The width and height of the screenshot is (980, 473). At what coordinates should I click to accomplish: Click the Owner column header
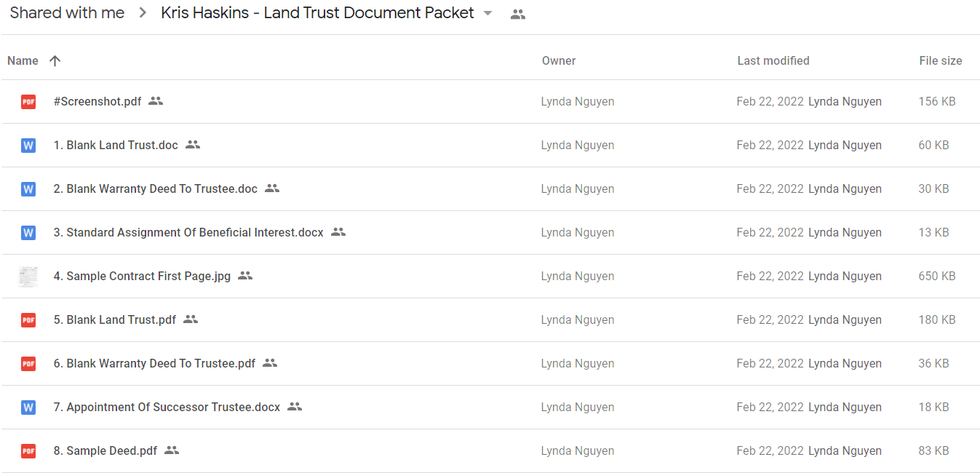(x=559, y=61)
